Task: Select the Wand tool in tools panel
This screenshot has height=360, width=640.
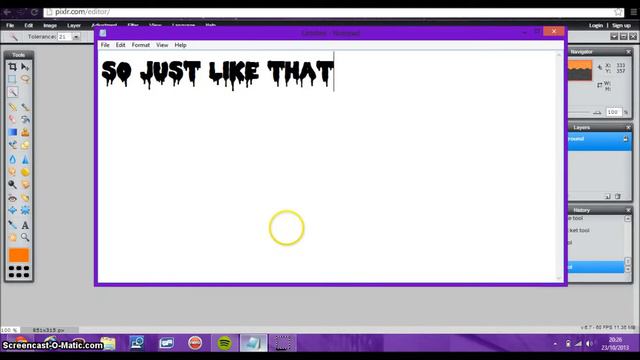Action: (x=13, y=92)
